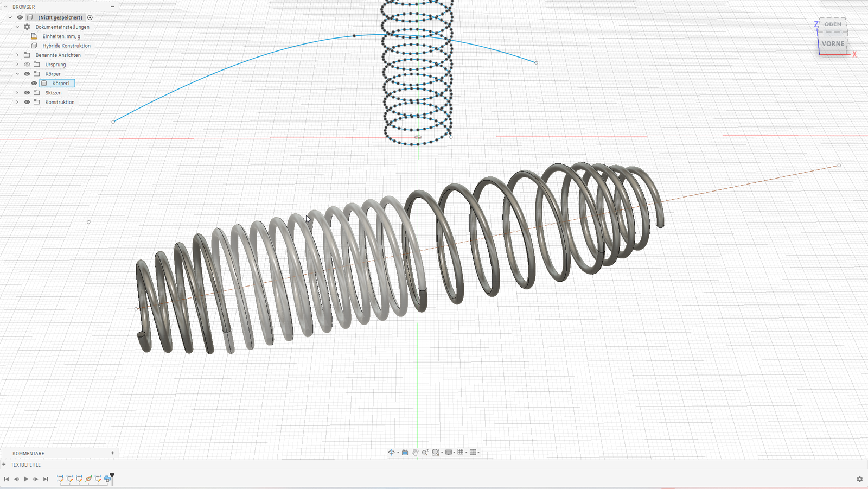Click the Dokumenteinstellungen gear icon

tap(27, 27)
